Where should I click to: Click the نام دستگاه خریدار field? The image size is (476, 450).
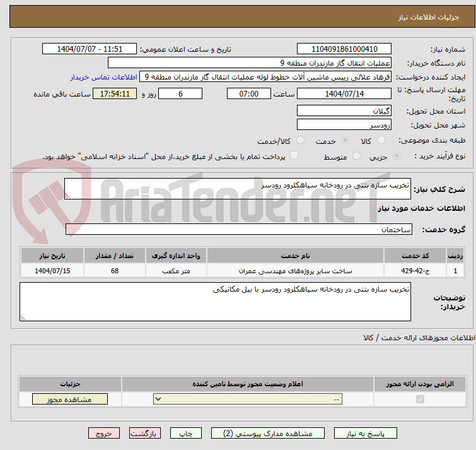(x=250, y=63)
